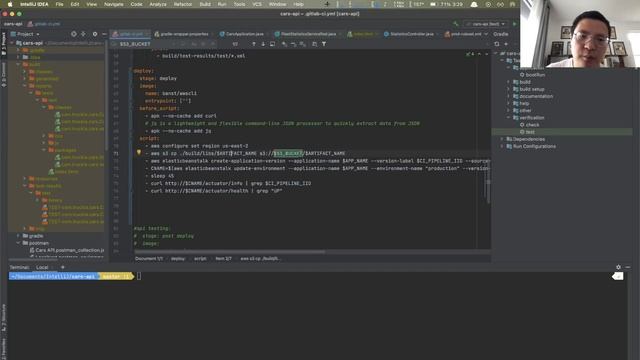Open terminal panel settings gear
640x360 pixels.
(618, 267)
